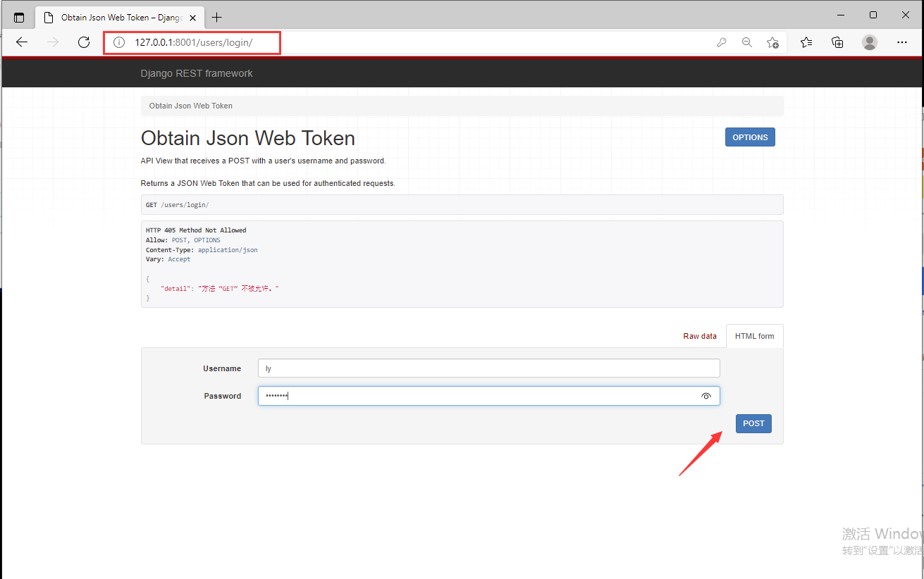Open the tab actions menu icon
Image resolution: width=924 pixels, height=579 pixels.
[19, 18]
